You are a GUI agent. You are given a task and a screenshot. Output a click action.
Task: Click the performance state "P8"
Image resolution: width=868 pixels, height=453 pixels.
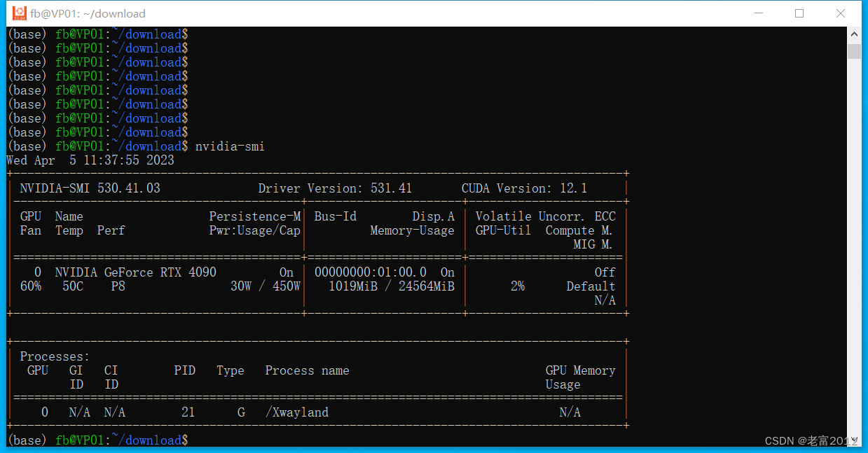118,286
